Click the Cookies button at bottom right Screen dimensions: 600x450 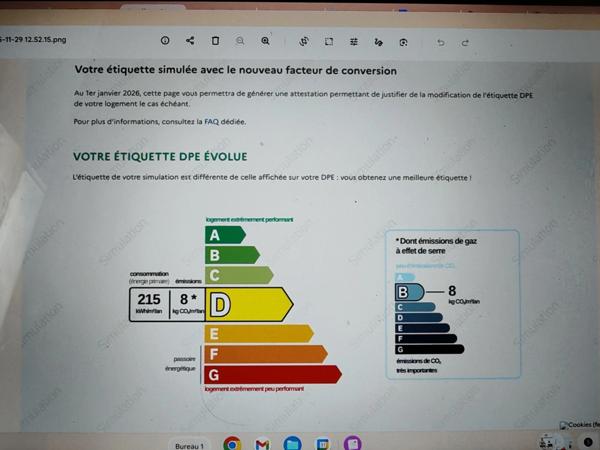pos(579,425)
